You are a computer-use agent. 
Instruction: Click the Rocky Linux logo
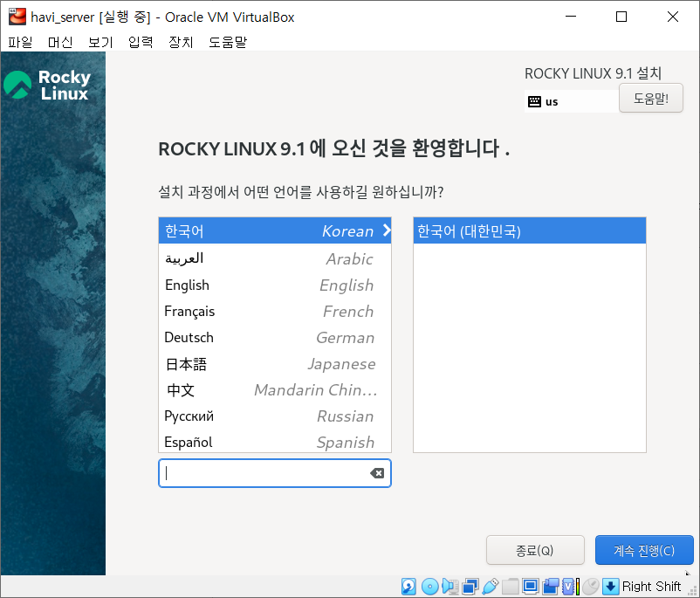[x=47, y=85]
